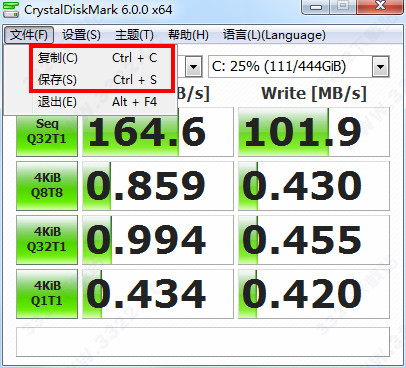The width and height of the screenshot is (406, 368).
Task: Choose 复制(C) copy menu entry
Action: click(x=97, y=58)
